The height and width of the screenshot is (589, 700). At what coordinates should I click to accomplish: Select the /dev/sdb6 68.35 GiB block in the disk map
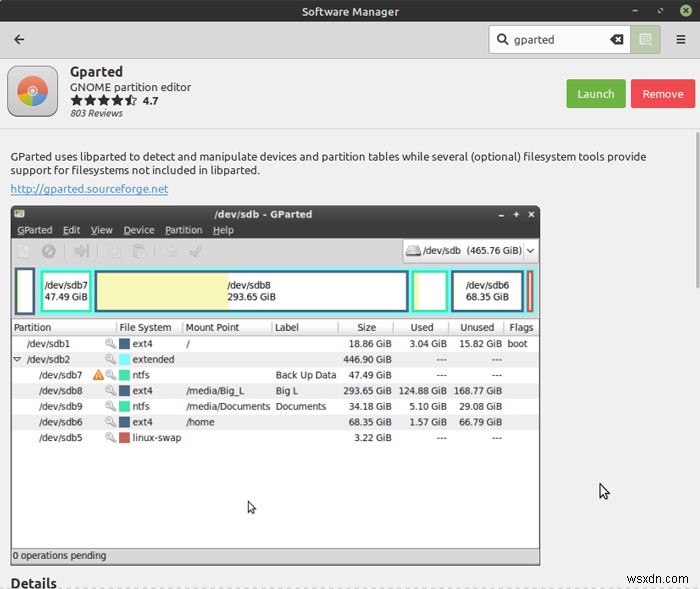tap(487, 291)
